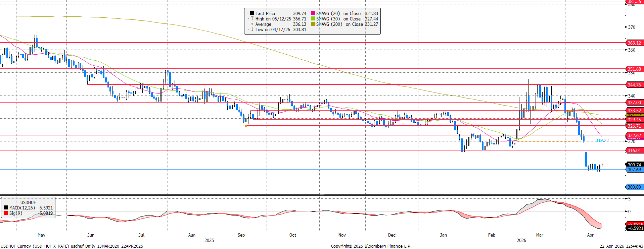Click the olive SMAVG (200) swatch
644x249 pixels.
point(313,24)
